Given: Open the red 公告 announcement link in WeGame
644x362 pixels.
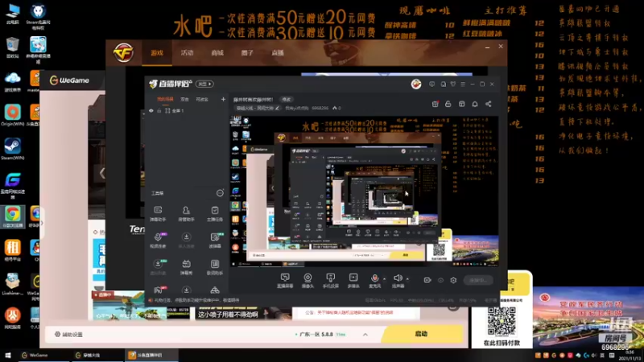Looking at the screenshot, I should click(x=349, y=312).
